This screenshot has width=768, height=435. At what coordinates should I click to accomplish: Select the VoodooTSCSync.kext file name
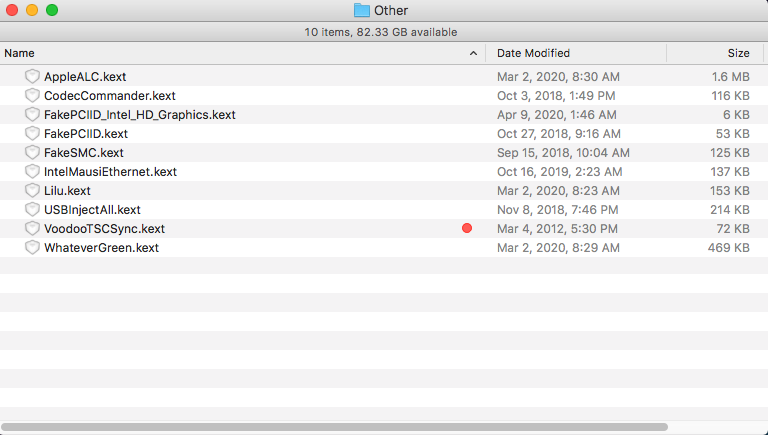(x=104, y=228)
